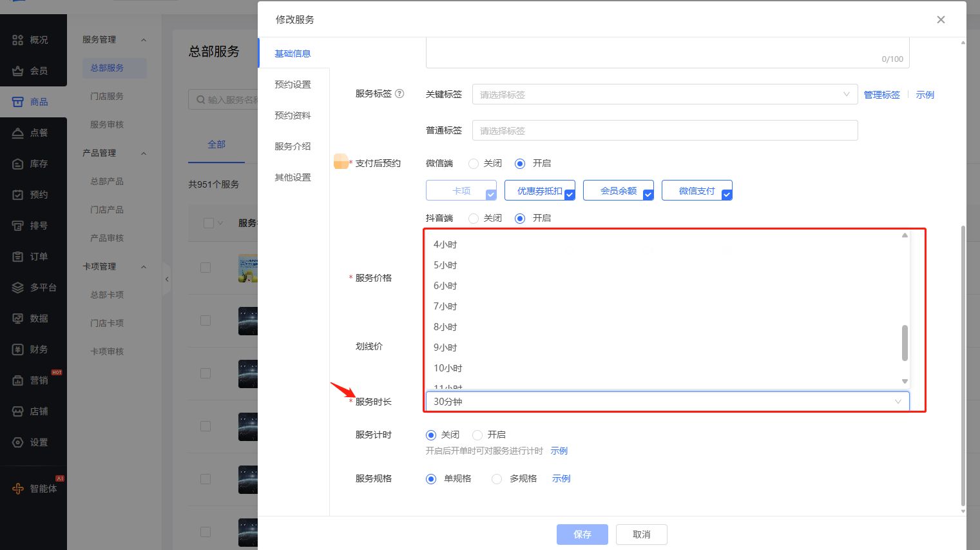Click the 会员 member crown icon
This screenshot has height=550, width=980.
click(18, 71)
